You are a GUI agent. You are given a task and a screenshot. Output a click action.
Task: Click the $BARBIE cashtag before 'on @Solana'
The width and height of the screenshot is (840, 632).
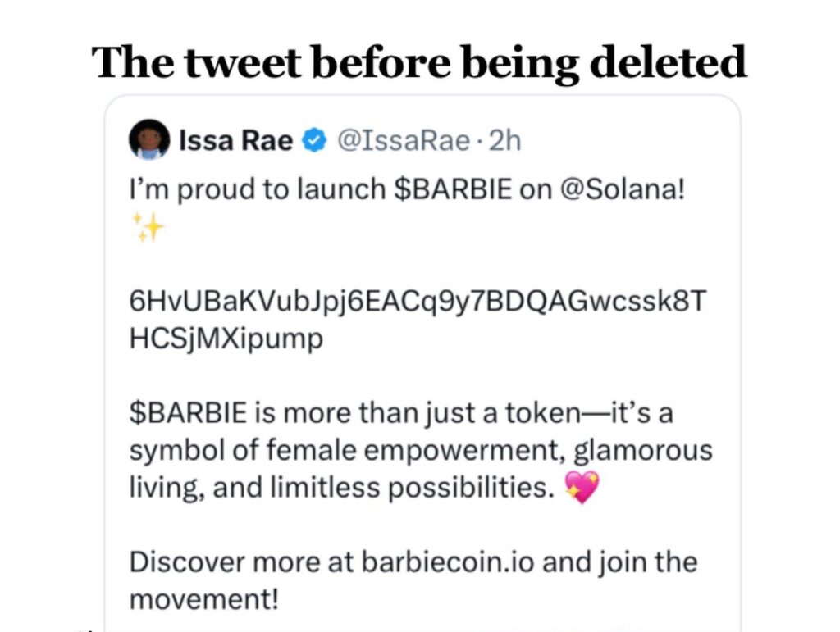pyautogui.click(x=453, y=189)
